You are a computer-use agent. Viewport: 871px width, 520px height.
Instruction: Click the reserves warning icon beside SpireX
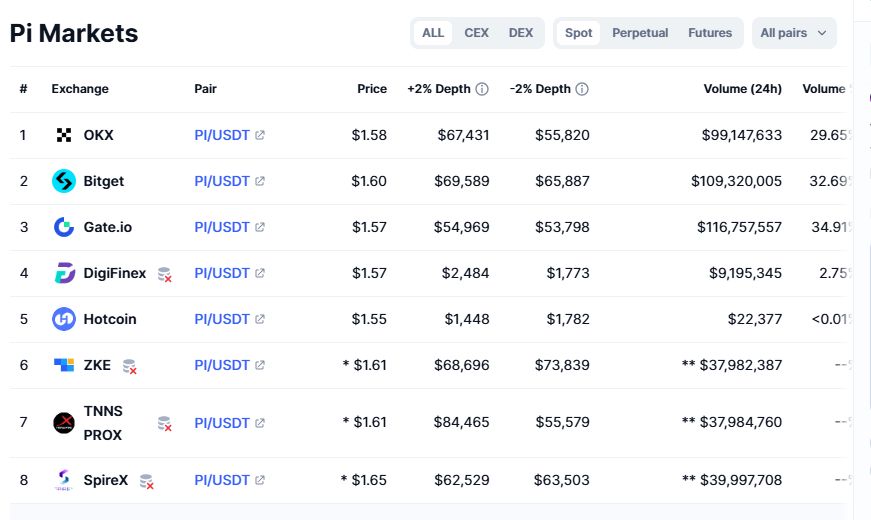tap(147, 481)
